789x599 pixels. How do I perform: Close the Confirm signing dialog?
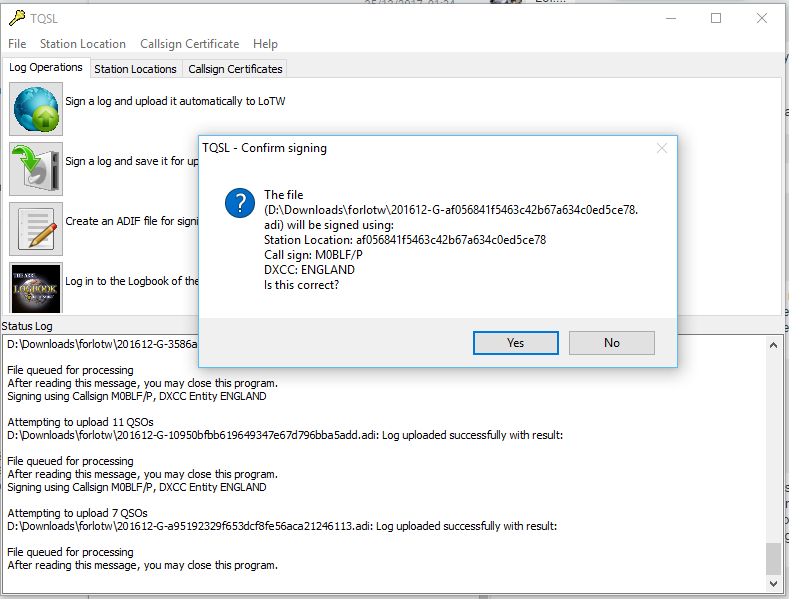[x=662, y=148]
